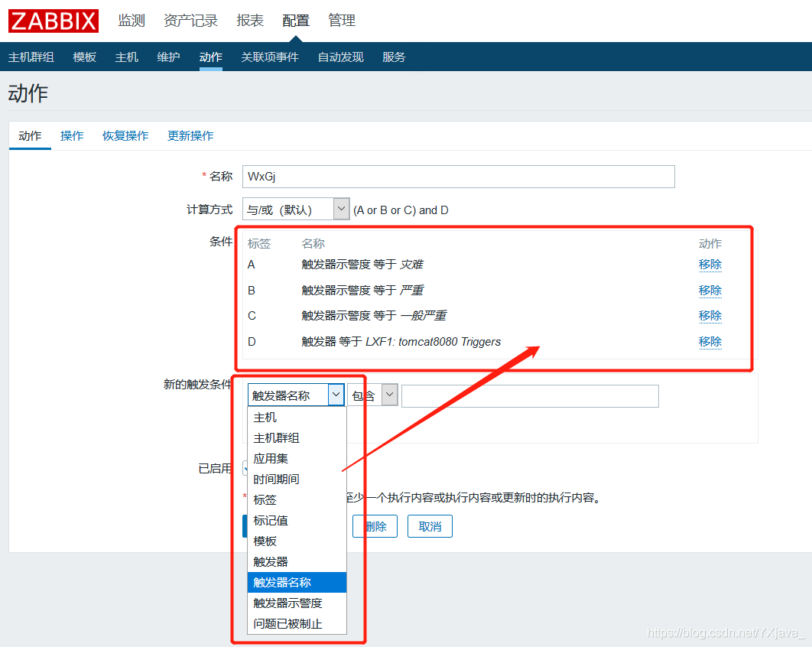This screenshot has height=647, width=812.
Task: Click the ZABBIX logo
Action: click(54, 21)
